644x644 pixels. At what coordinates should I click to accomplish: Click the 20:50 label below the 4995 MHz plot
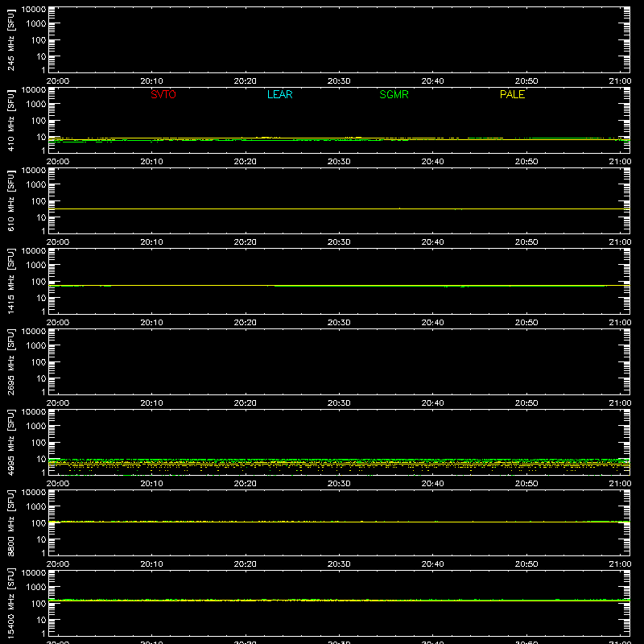tap(526, 484)
